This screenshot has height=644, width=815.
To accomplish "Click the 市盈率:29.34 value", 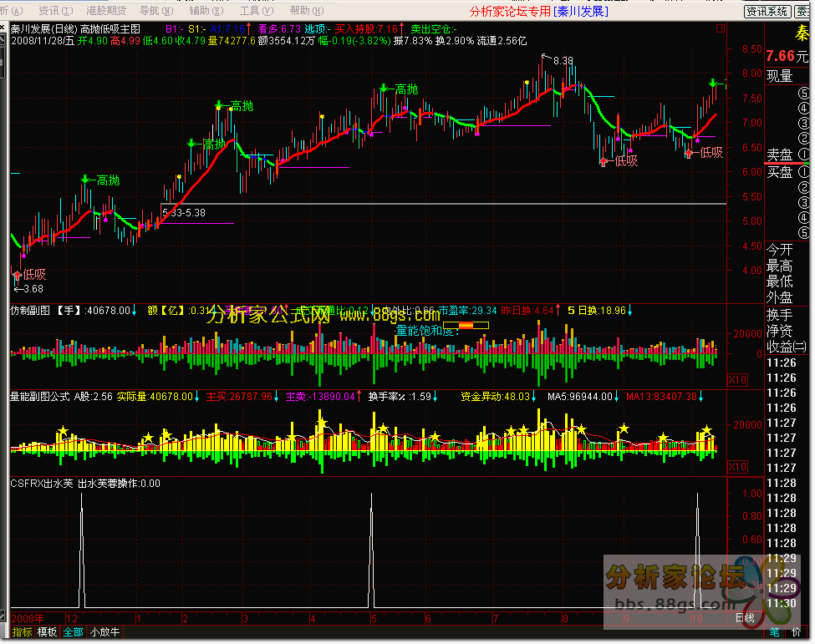I will coord(468,311).
